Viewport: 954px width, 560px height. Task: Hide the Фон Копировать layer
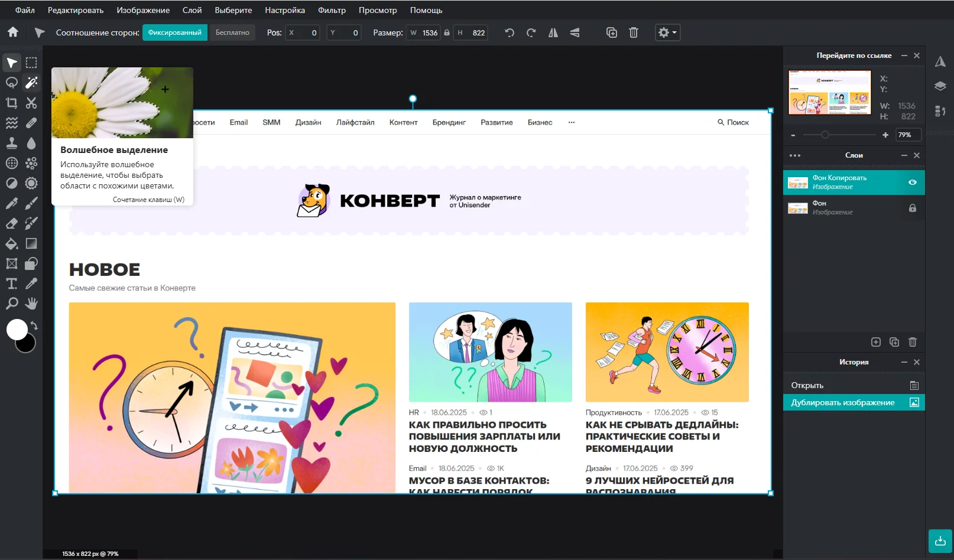pyautogui.click(x=912, y=183)
